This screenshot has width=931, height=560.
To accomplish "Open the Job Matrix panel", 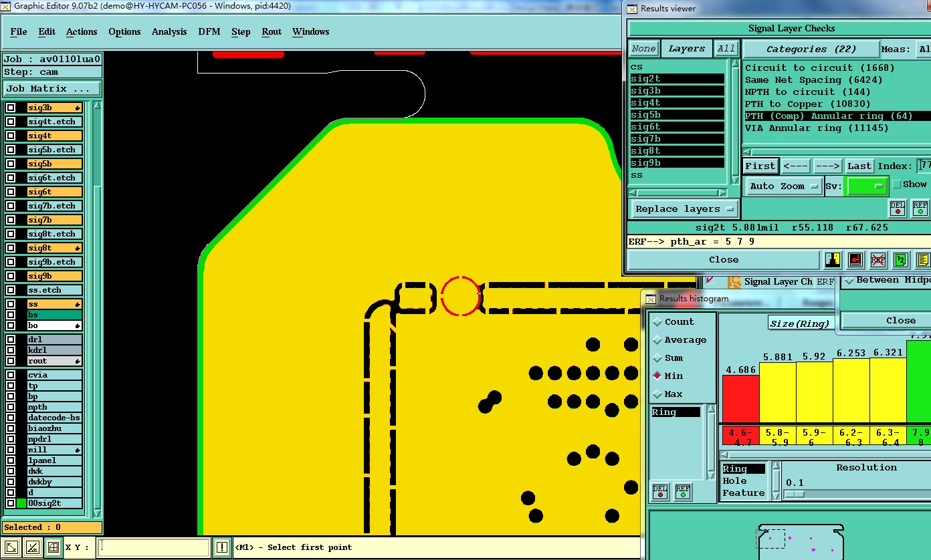I will (x=52, y=89).
